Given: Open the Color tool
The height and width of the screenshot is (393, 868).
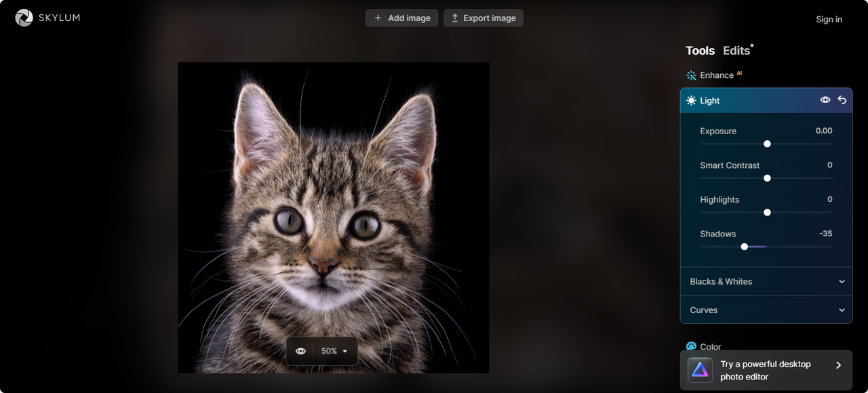Looking at the screenshot, I should pos(703,346).
